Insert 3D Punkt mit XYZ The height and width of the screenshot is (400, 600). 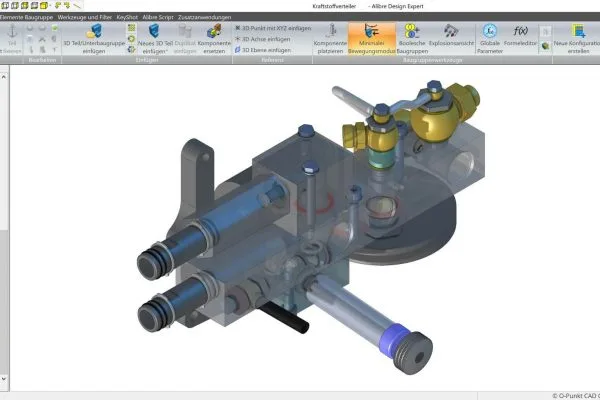click(273, 28)
